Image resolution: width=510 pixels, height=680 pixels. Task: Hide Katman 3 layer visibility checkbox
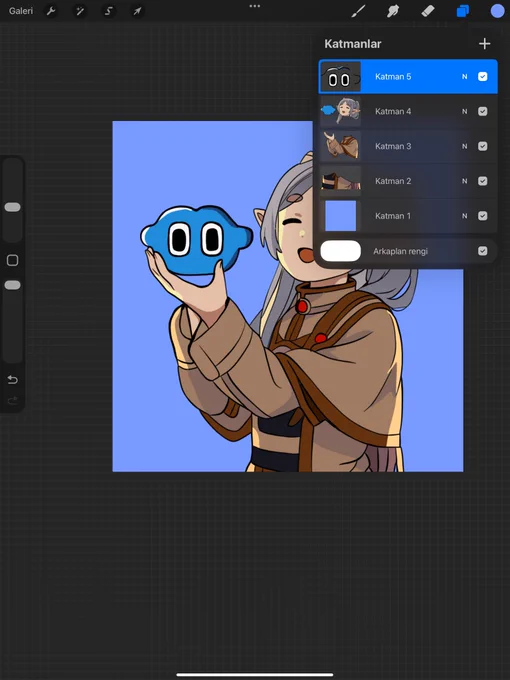(x=483, y=146)
